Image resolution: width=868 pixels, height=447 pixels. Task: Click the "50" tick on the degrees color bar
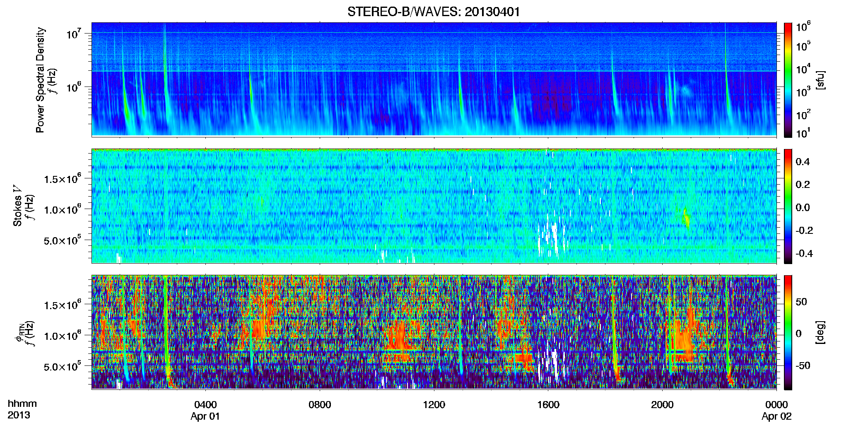pos(801,302)
